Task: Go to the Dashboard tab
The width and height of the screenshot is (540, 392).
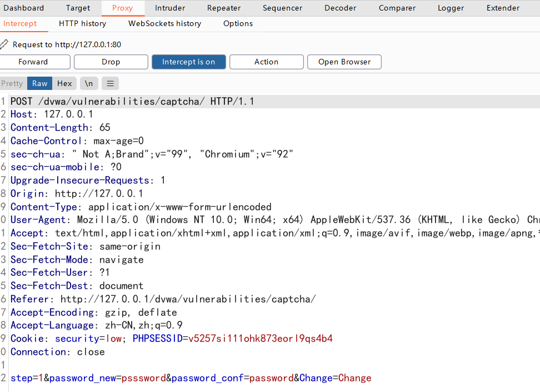Action: coord(24,8)
